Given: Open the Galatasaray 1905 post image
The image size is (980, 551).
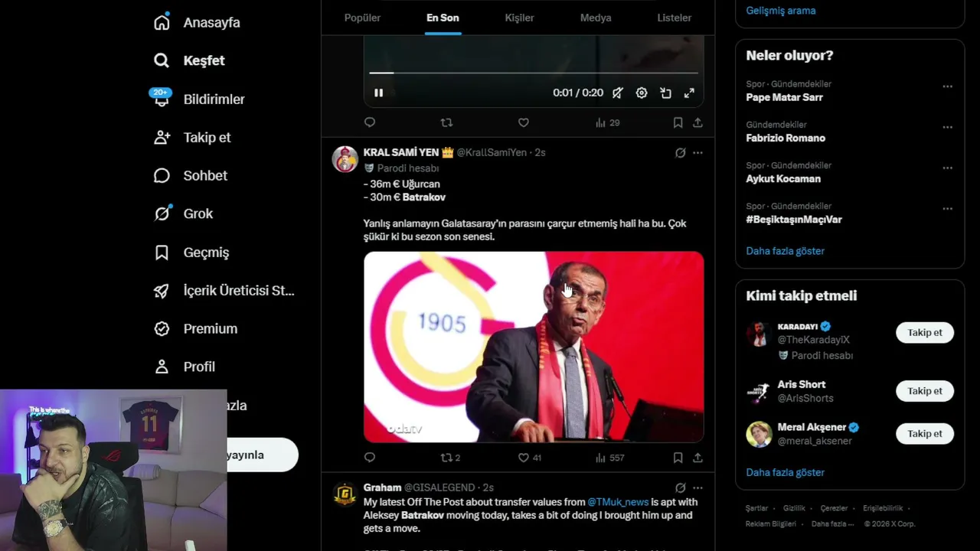Looking at the screenshot, I should (534, 347).
